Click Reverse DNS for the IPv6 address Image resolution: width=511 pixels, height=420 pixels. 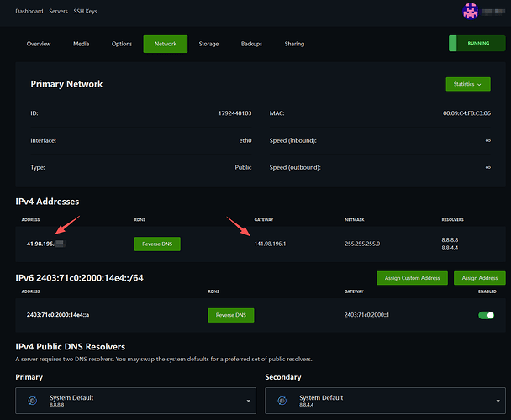tap(231, 315)
